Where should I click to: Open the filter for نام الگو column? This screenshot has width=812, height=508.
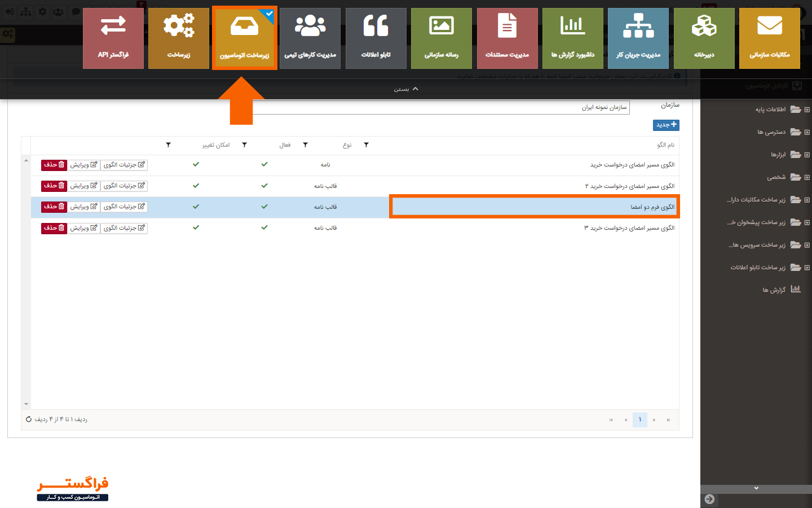(367, 145)
